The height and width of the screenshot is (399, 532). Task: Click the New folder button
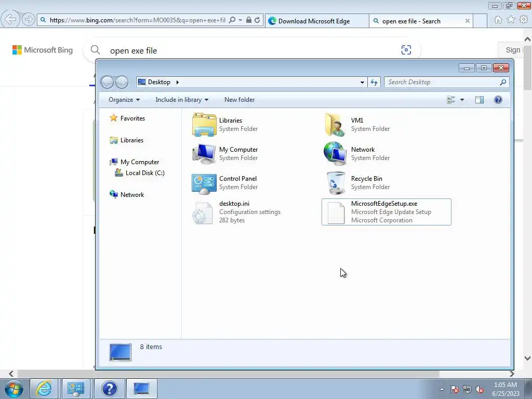(240, 100)
